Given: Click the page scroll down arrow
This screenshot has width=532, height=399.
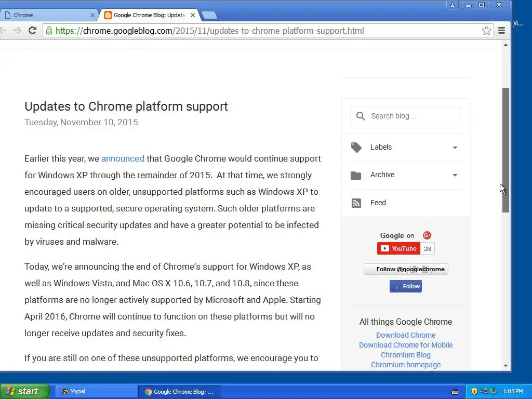Looking at the screenshot, I should click(506, 366).
